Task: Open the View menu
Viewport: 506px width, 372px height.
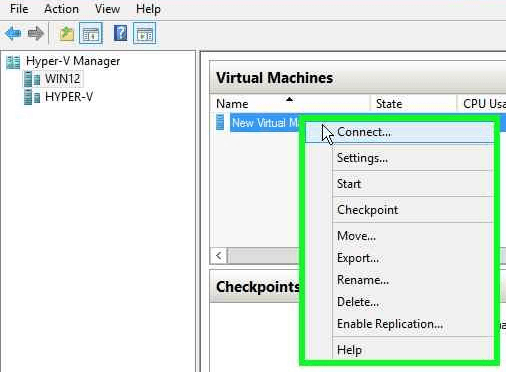Action: click(x=107, y=9)
